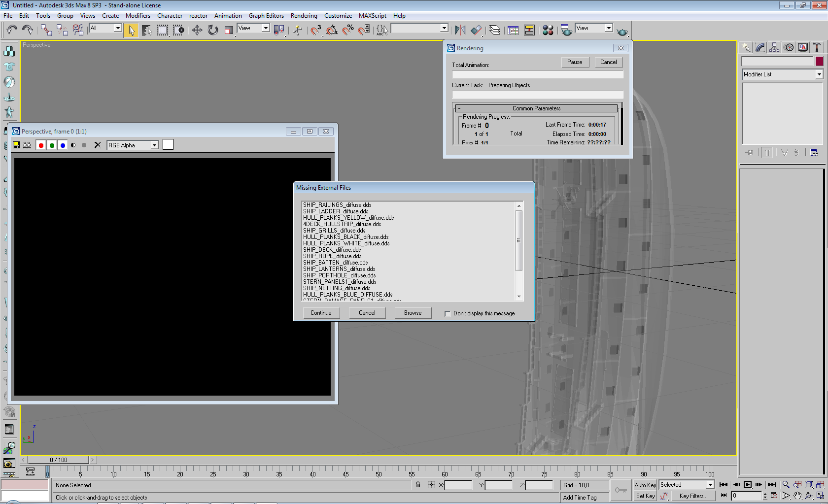Screen dimensions: 828x504
Task: Open the Hierarchy command panel tab
Action: coord(774,47)
